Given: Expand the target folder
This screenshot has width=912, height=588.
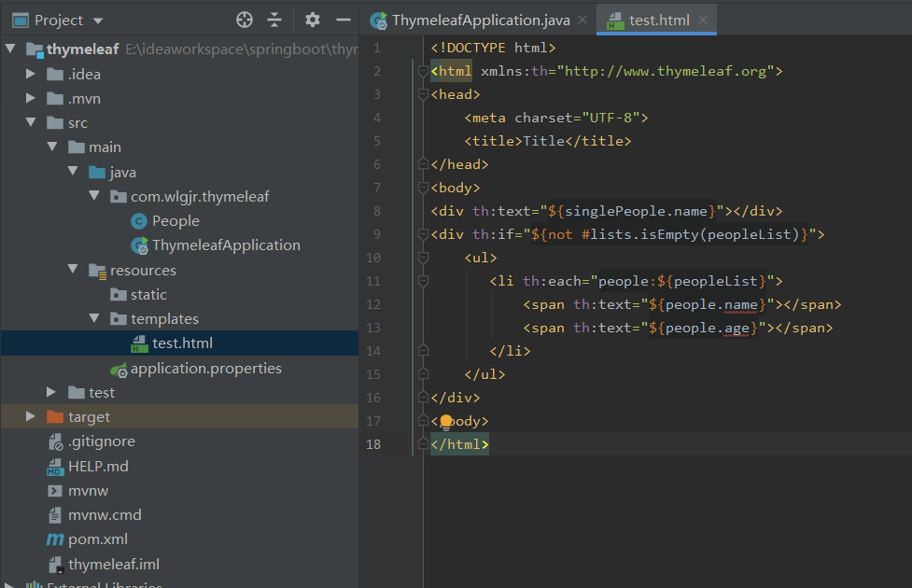Looking at the screenshot, I should click(32, 417).
